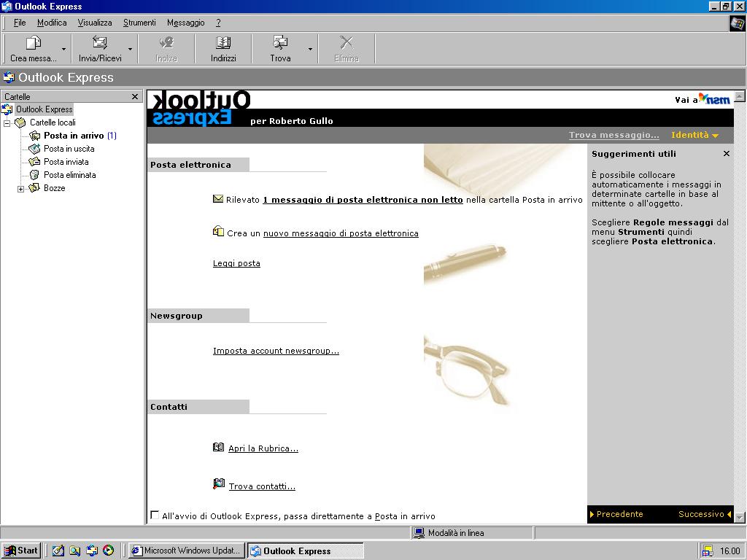Collapse the Cartelle locali tree node

coord(7,122)
